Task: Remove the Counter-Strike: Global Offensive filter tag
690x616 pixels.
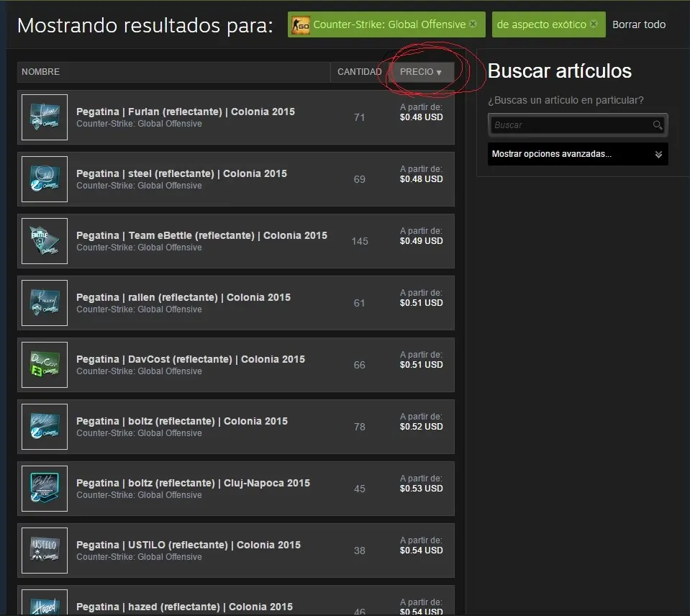Action: pyautogui.click(x=473, y=24)
